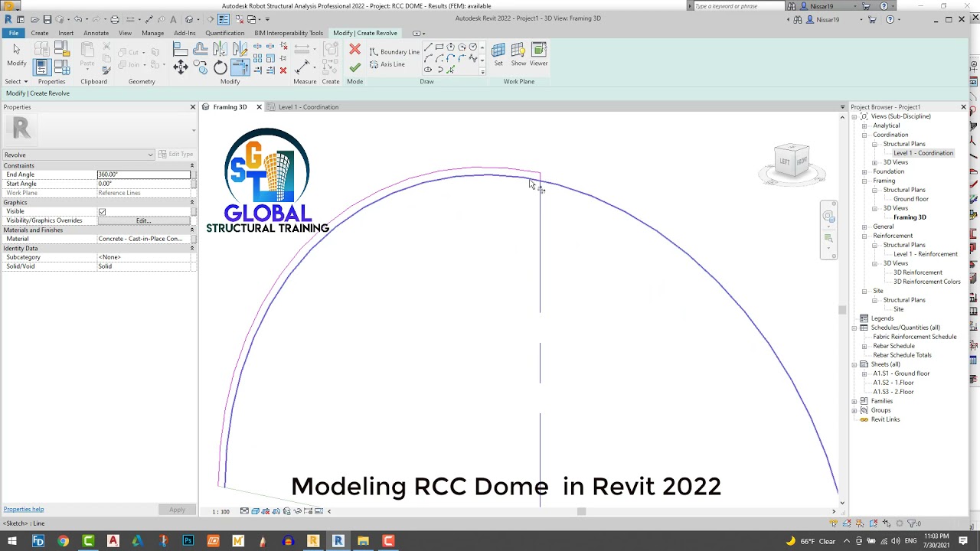This screenshot has width=980, height=551.
Task: Collapse the Graphics section in Properties
Action: pyautogui.click(x=191, y=202)
